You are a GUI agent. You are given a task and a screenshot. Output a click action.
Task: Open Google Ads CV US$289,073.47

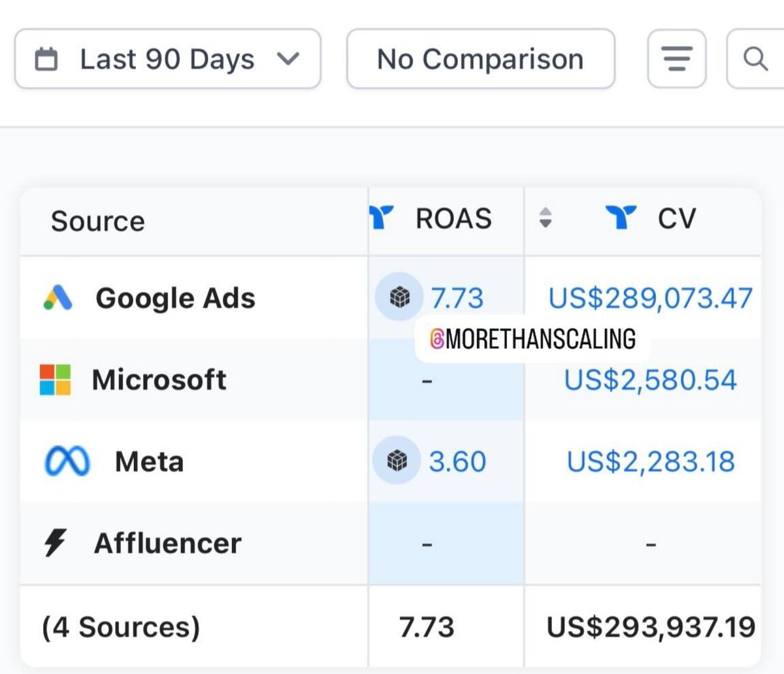[651, 298]
